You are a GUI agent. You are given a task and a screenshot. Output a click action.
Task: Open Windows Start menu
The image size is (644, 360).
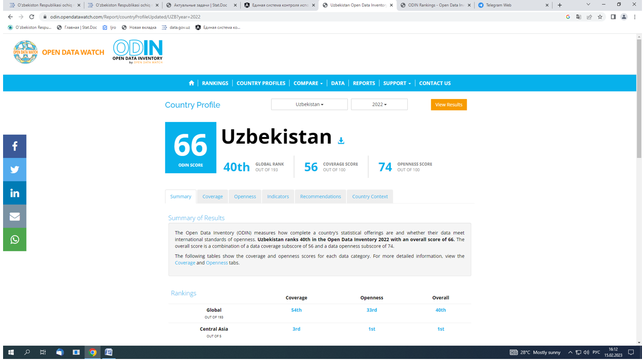(x=11, y=352)
